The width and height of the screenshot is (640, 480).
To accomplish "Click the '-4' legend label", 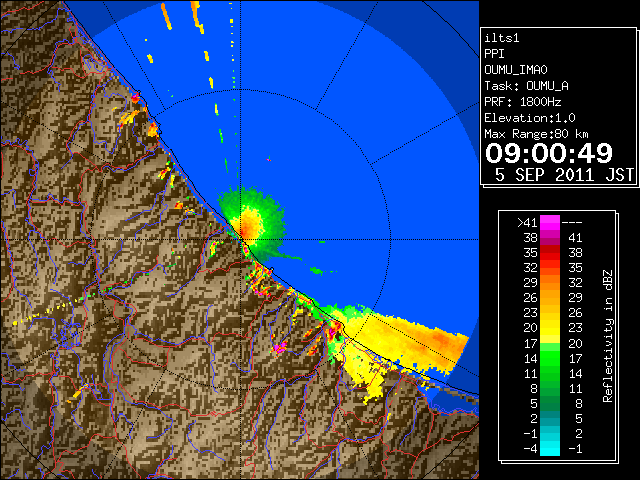I will tap(530, 449).
